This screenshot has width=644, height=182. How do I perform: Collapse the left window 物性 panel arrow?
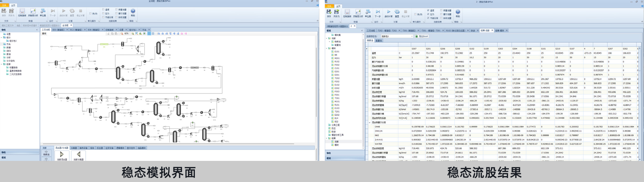37,30
